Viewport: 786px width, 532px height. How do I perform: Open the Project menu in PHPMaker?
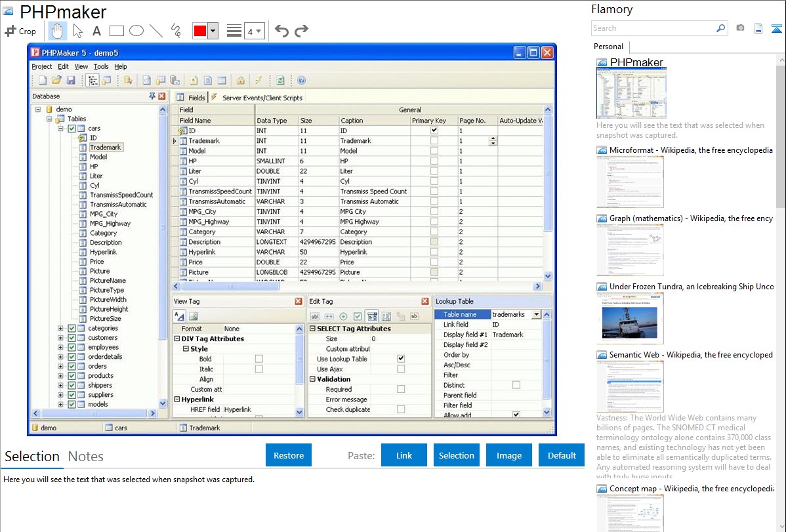click(41, 66)
